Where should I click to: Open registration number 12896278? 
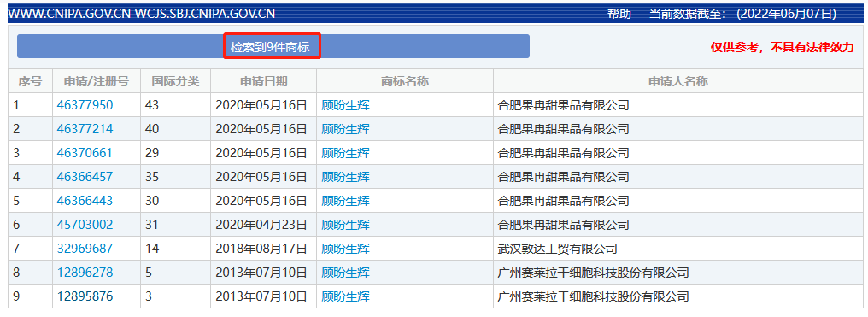[85, 273]
